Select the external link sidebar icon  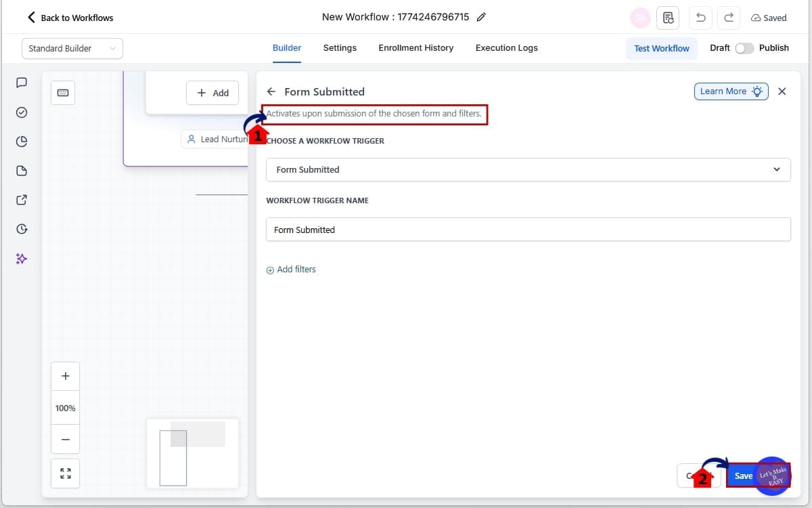click(x=21, y=200)
